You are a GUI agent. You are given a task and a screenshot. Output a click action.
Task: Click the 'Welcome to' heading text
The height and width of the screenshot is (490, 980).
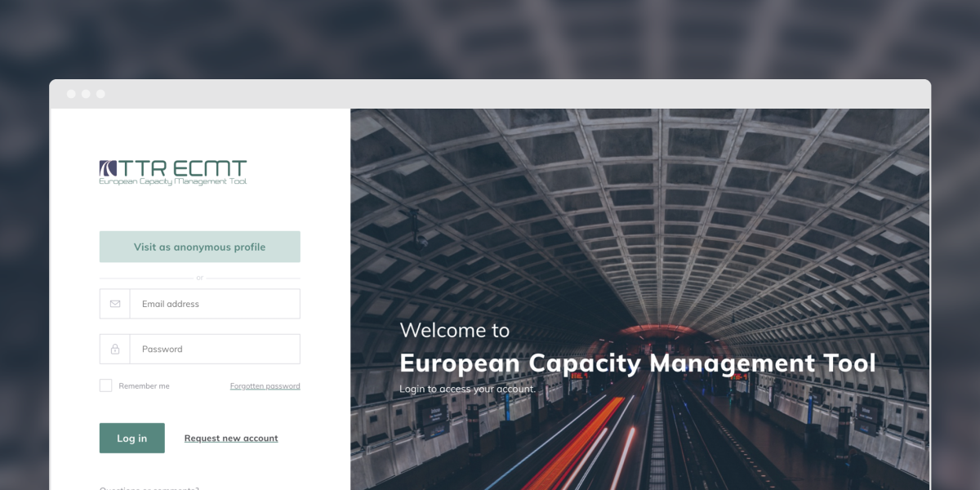pyautogui.click(x=454, y=330)
